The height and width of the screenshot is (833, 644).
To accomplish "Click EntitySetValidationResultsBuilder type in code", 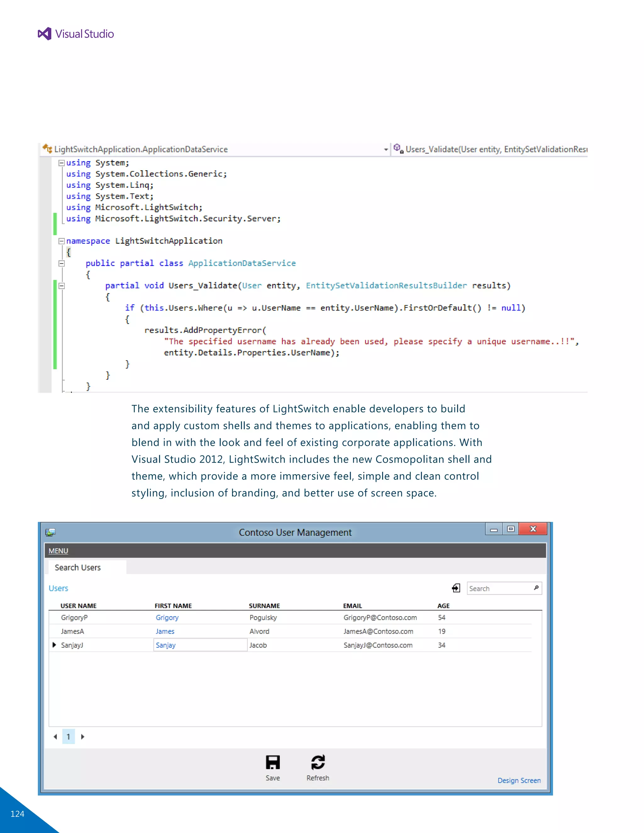I will click(386, 286).
